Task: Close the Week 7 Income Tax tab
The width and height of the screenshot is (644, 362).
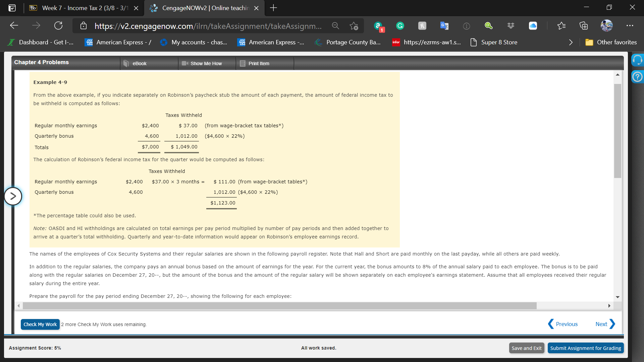Action: [x=136, y=8]
